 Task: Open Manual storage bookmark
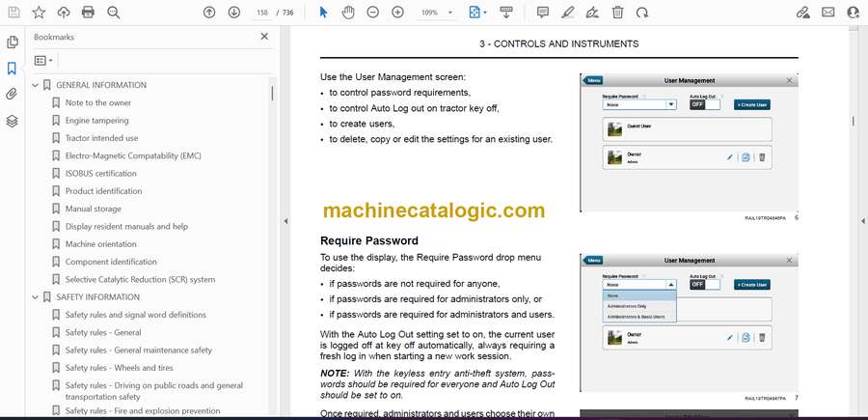pyautogui.click(x=93, y=209)
